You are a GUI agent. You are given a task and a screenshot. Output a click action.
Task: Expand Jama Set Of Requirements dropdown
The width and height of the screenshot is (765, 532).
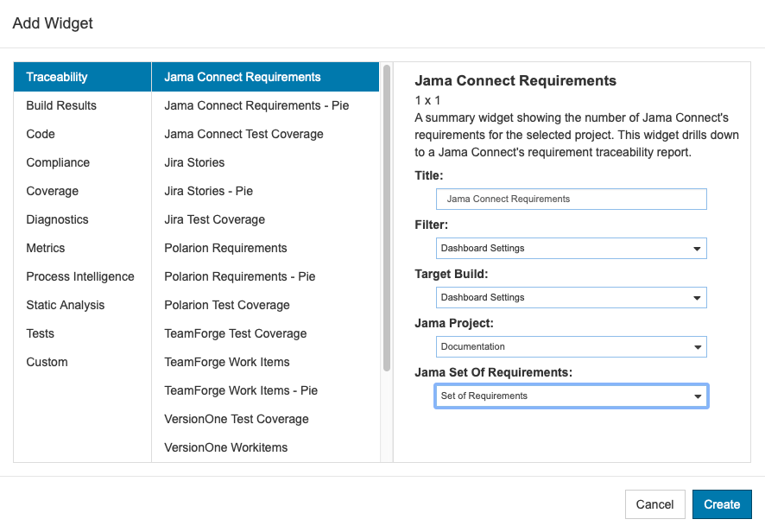pyautogui.click(x=571, y=396)
